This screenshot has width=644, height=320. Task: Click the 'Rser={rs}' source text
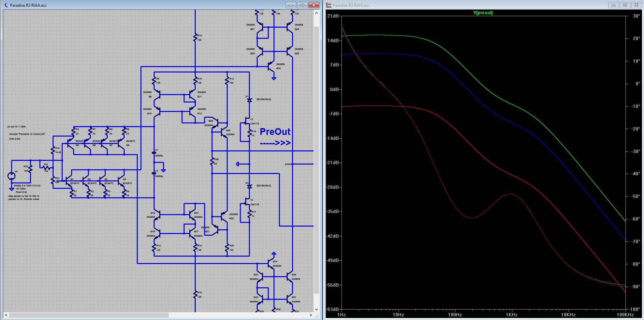(x=21, y=192)
